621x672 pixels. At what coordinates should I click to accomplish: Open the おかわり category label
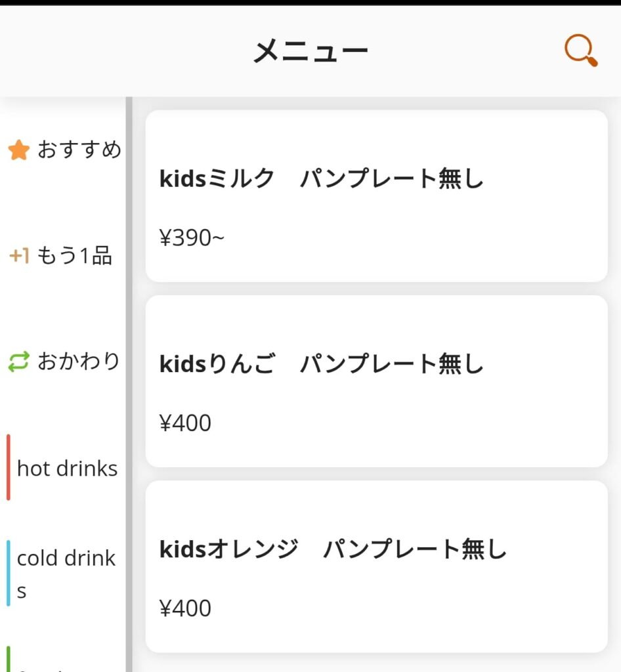click(x=79, y=362)
